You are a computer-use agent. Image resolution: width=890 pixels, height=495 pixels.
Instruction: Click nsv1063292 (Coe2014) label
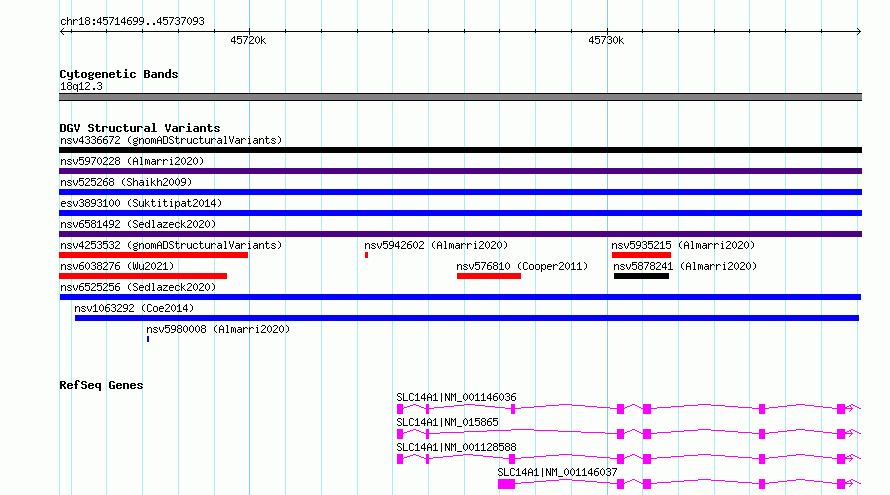click(x=134, y=308)
